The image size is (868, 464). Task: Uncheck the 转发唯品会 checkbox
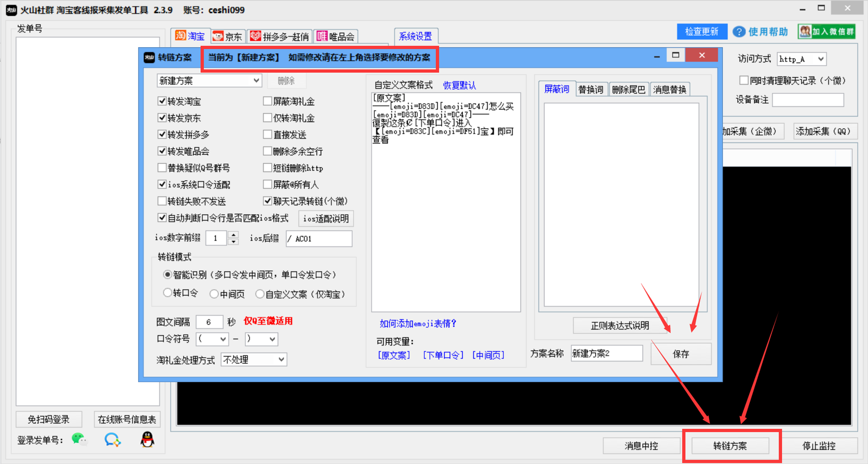[162, 151]
